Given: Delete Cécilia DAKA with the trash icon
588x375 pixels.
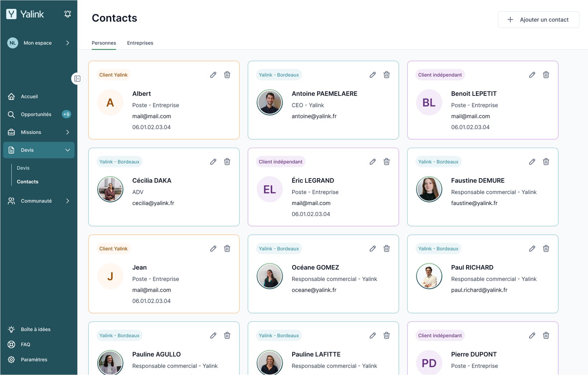Looking at the screenshot, I should tap(227, 162).
